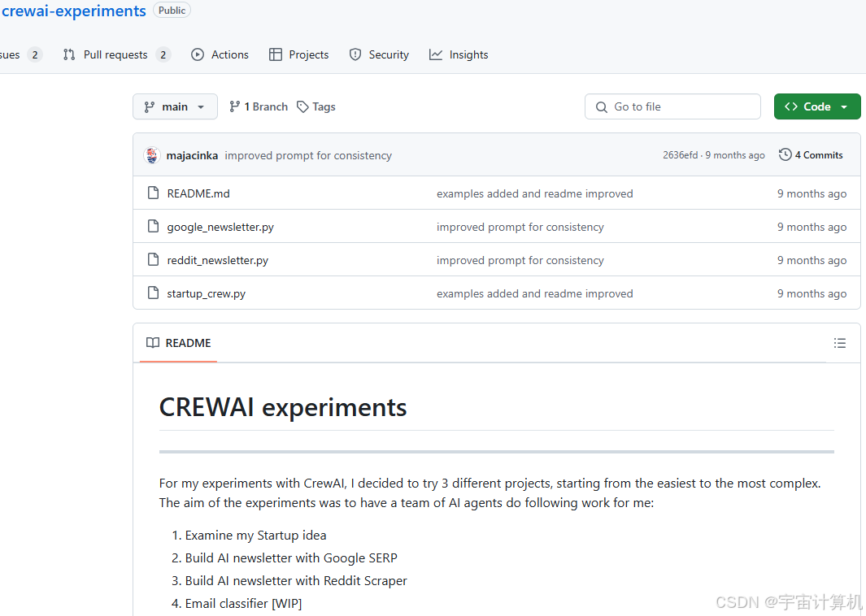This screenshot has width=866, height=616.
Task: Click the majacinka avatar image
Action: point(152,155)
